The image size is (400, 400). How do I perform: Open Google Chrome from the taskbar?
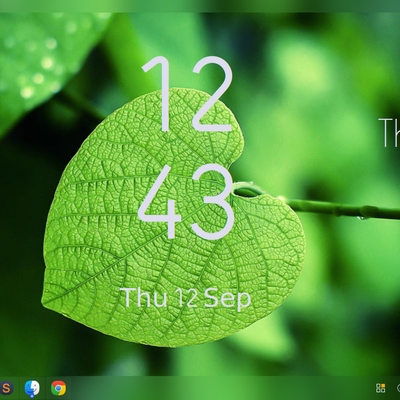click(x=58, y=388)
